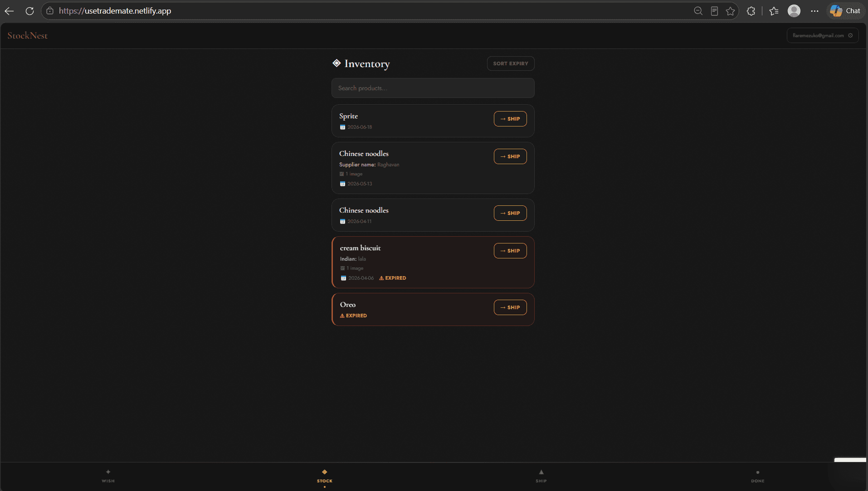Screen dimensions: 868x491
Task: Click the calendar icon next to 2026-04-06
Action: pos(343,278)
